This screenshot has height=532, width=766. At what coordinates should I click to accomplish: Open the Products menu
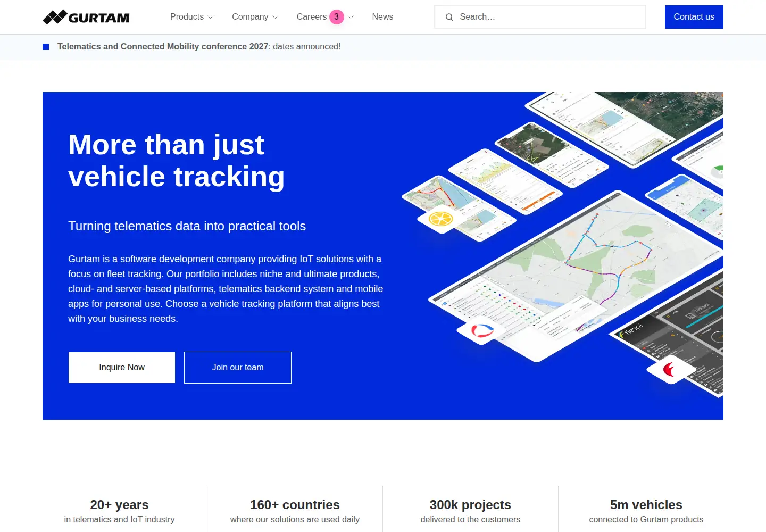pyautogui.click(x=191, y=17)
